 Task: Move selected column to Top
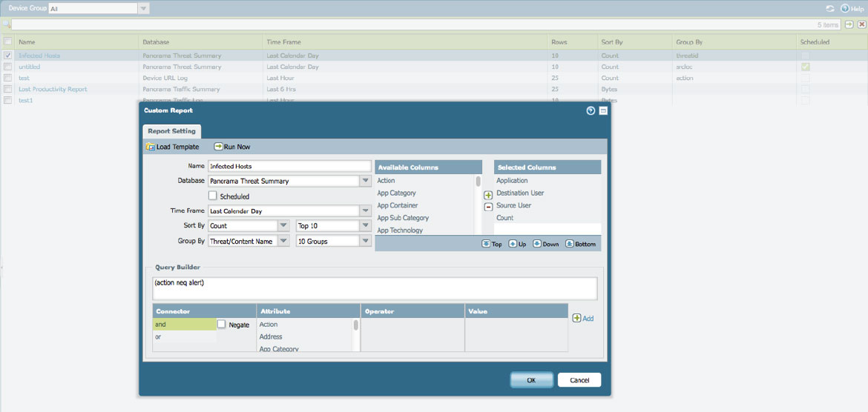pos(486,244)
